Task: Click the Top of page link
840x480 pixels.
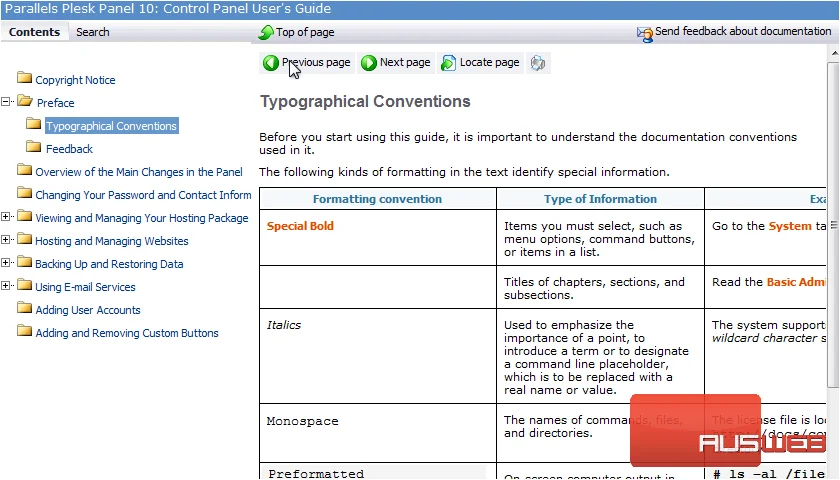Action: tap(305, 32)
